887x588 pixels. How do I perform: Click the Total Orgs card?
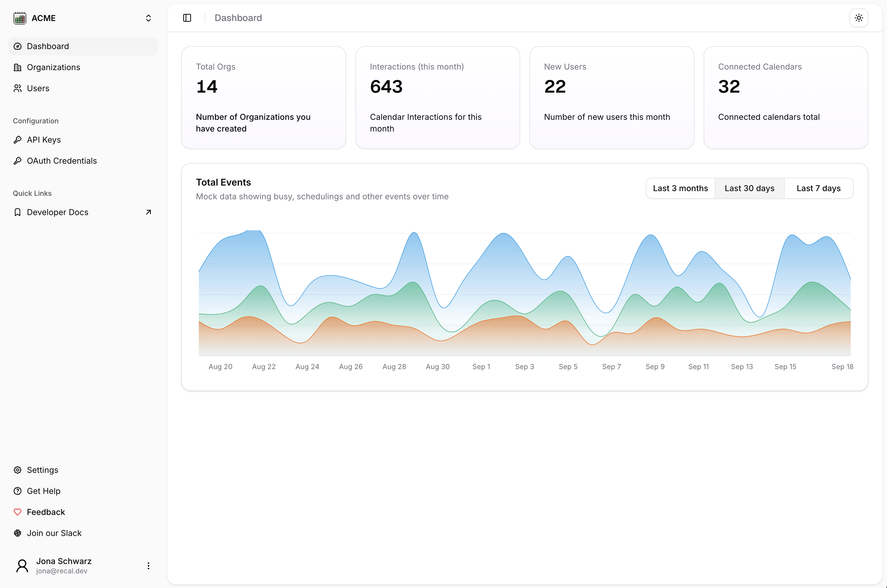264,98
